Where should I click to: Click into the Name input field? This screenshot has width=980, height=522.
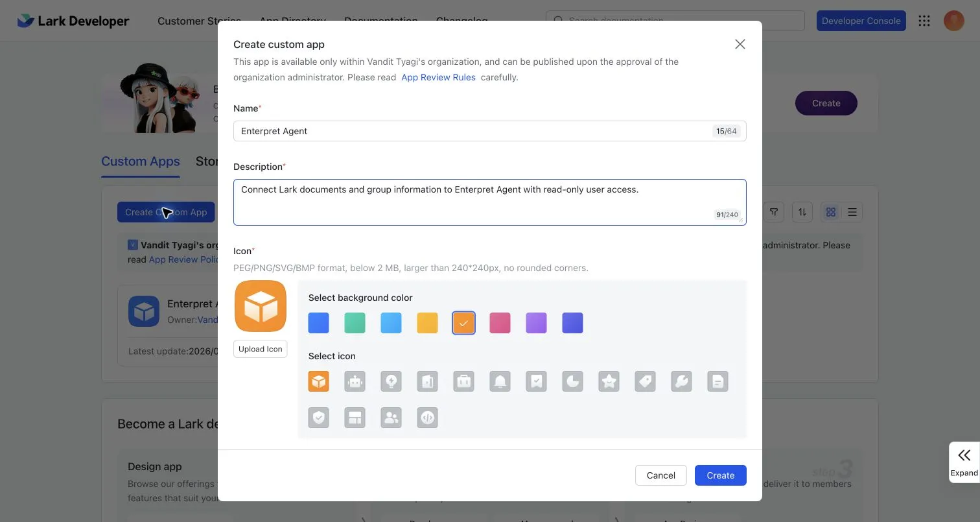point(490,131)
